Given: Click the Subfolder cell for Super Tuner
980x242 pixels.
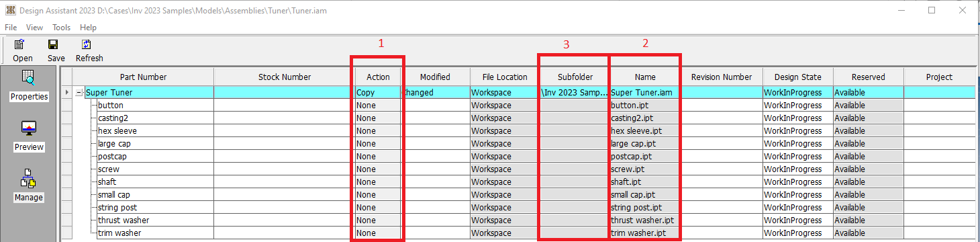Looking at the screenshot, I should pyautogui.click(x=575, y=93).
